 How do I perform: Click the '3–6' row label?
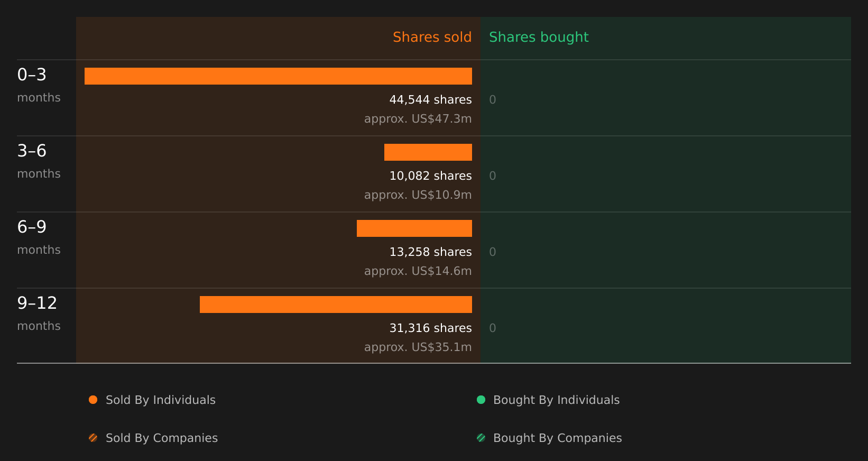click(x=32, y=151)
